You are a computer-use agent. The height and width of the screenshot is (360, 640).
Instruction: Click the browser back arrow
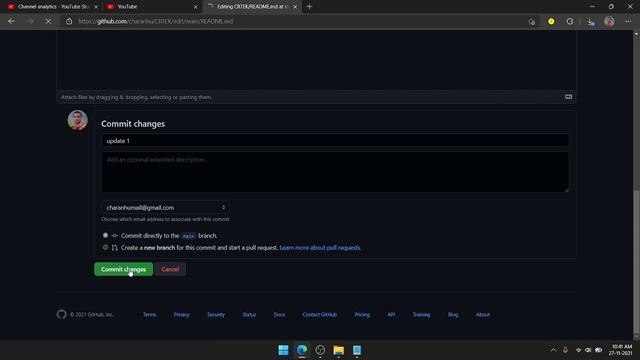(x=11, y=21)
